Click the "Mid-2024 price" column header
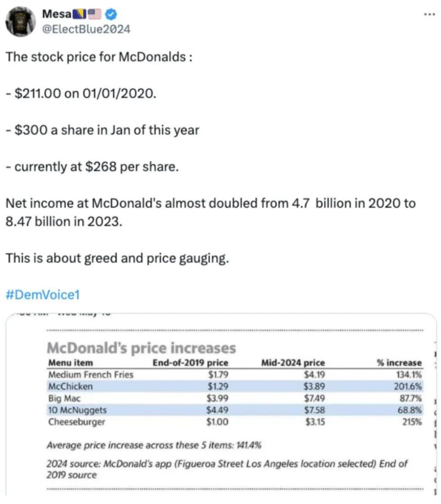The height and width of the screenshot is (504, 441). pos(293,363)
